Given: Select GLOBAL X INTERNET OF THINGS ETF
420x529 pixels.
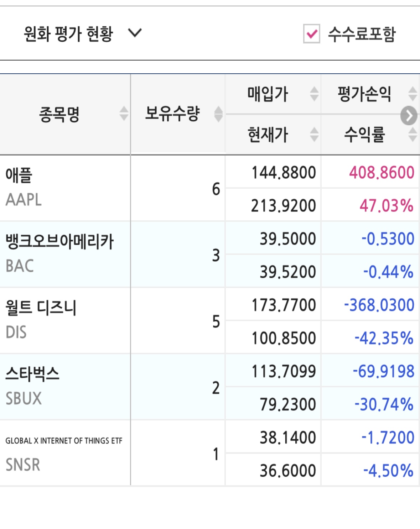Looking at the screenshot, I should [x=63, y=441].
